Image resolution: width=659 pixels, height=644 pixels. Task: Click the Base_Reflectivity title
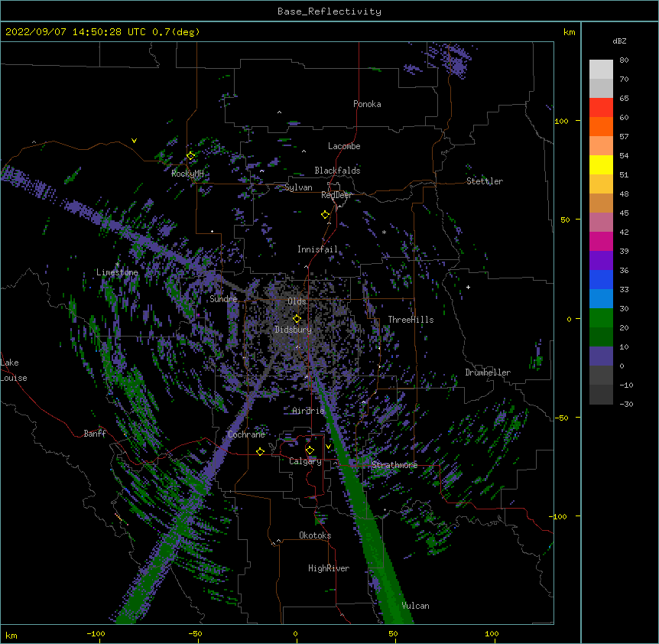(329, 11)
